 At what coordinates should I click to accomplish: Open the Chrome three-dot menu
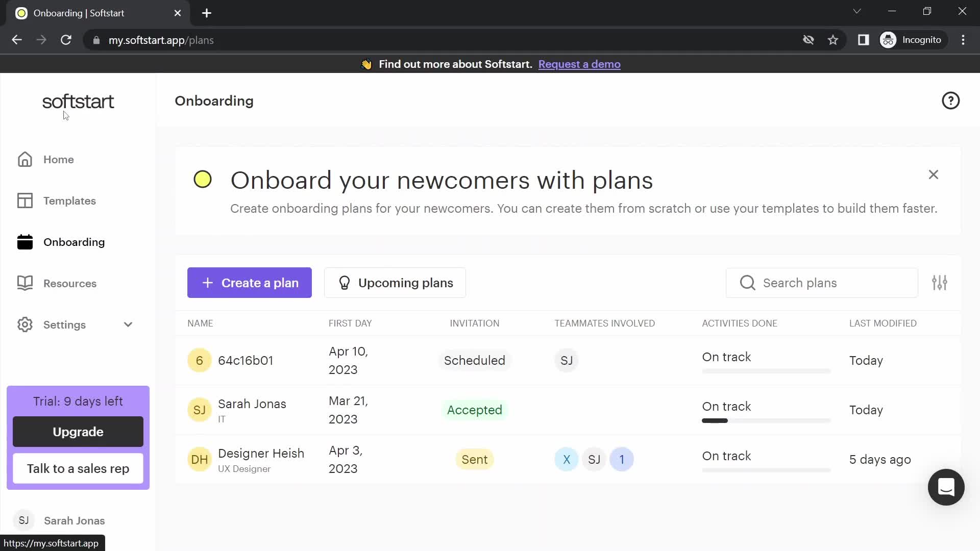pos(963,40)
